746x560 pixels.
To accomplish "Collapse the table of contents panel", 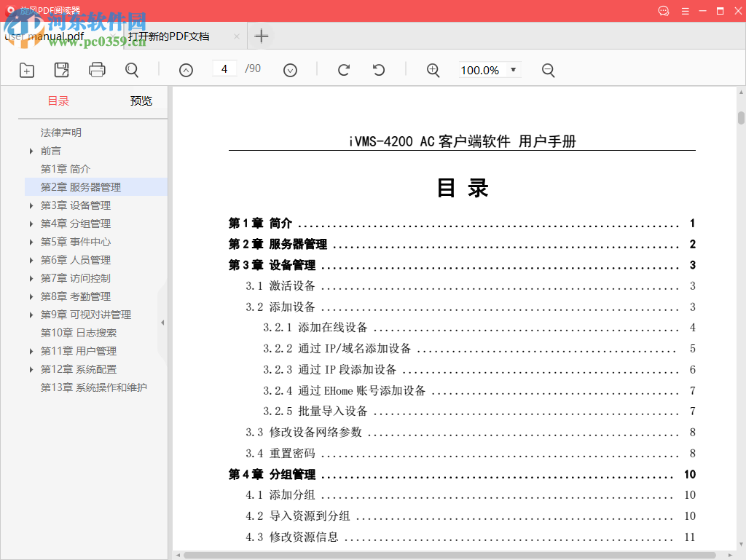I will [x=162, y=320].
